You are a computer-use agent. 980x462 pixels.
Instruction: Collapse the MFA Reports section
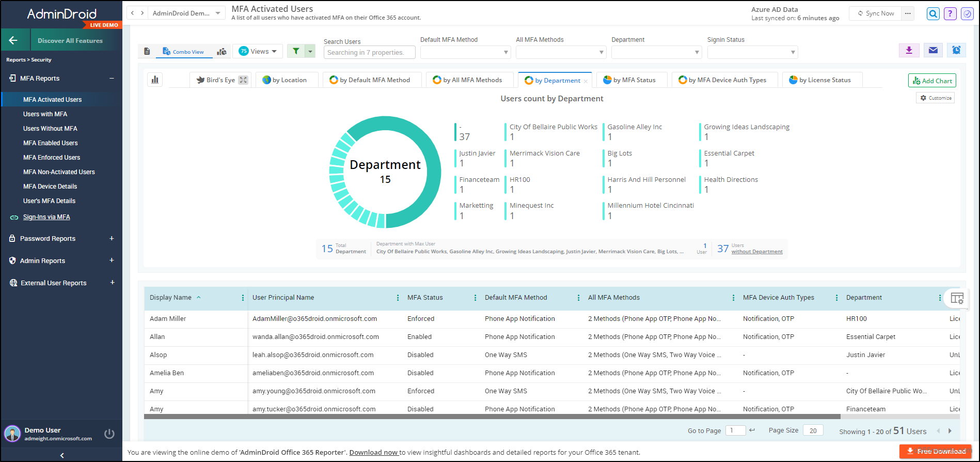pyautogui.click(x=112, y=78)
